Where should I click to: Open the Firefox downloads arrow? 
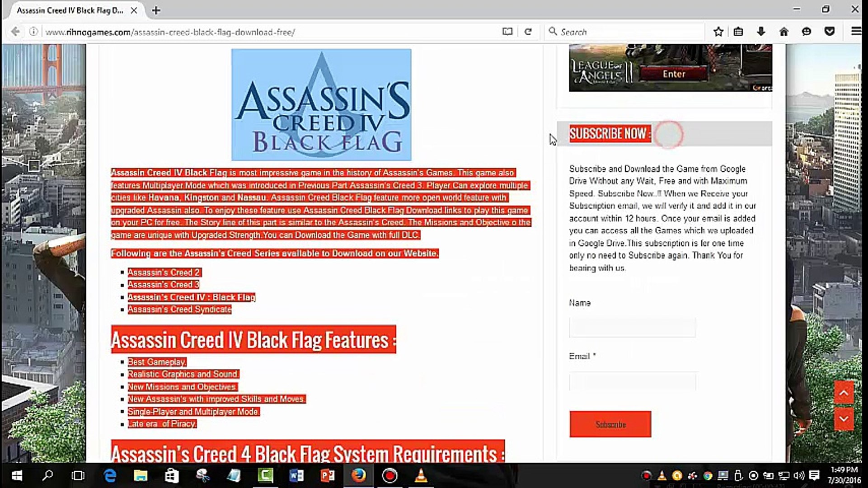pos(761,32)
